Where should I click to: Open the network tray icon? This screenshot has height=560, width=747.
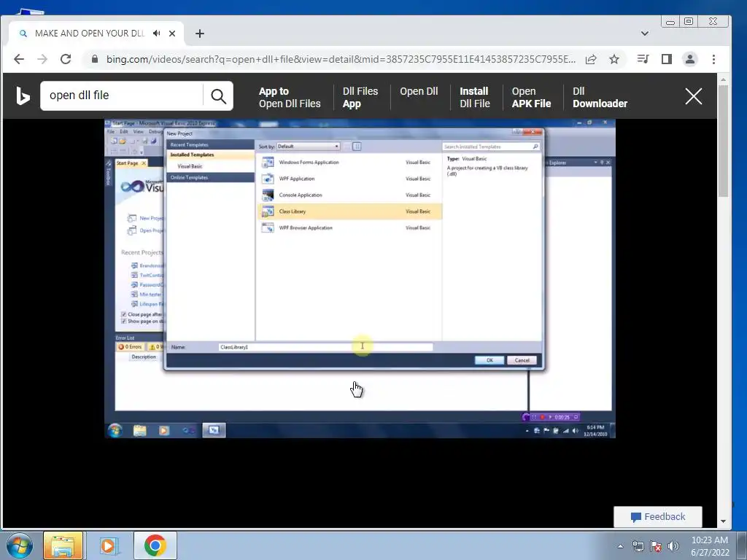click(x=638, y=546)
